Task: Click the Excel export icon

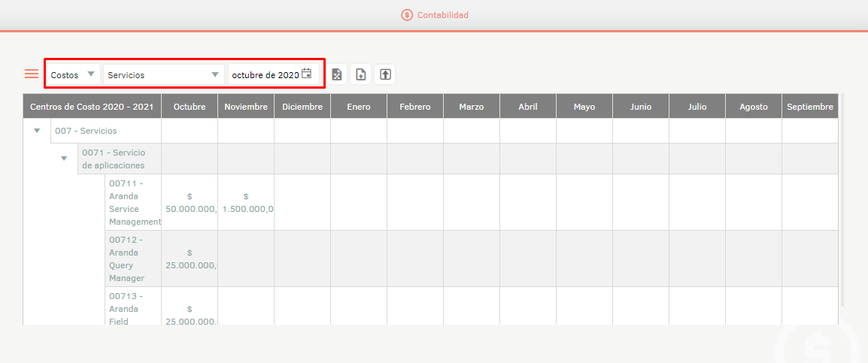Action: tap(337, 74)
